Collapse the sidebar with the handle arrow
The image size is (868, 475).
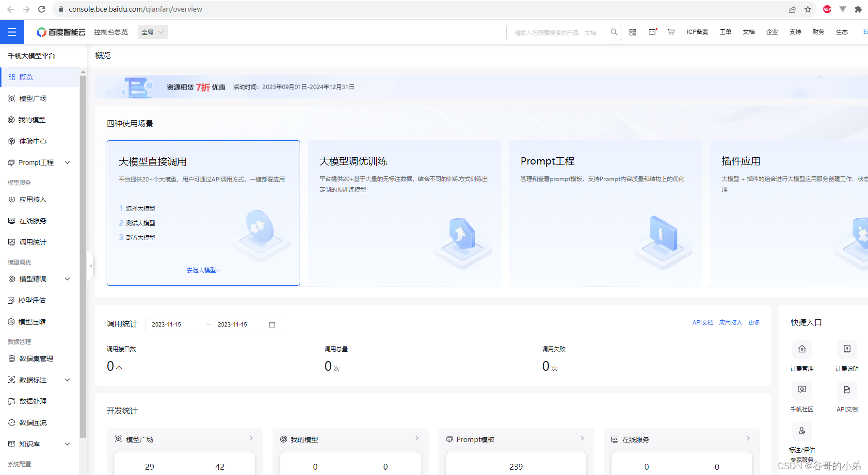[x=91, y=266]
